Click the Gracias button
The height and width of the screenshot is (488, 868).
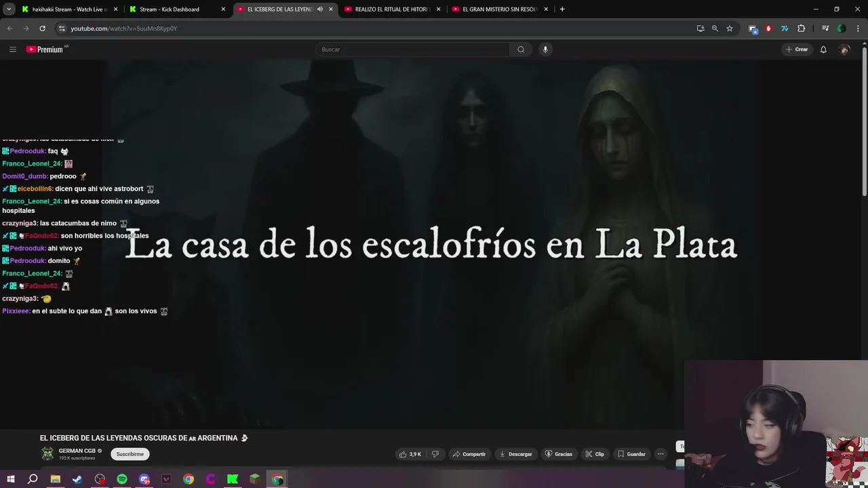click(x=559, y=454)
